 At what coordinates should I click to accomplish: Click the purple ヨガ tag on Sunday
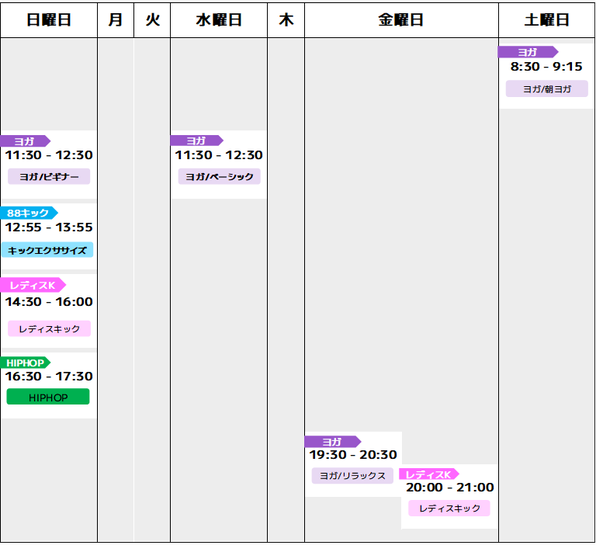pyautogui.click(x=25, y=141)
